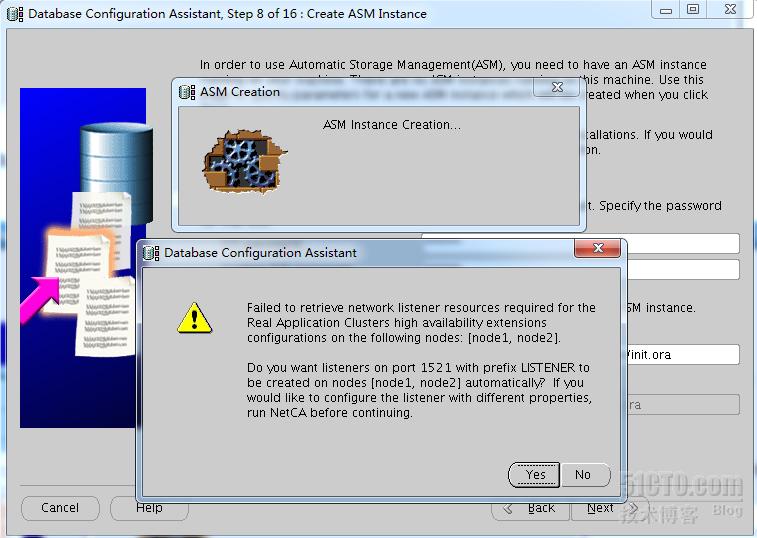Click the warning dialog title bar database icon
This screenshot has width=757, height=538.
pyautogui.click(x=151, y=253)
